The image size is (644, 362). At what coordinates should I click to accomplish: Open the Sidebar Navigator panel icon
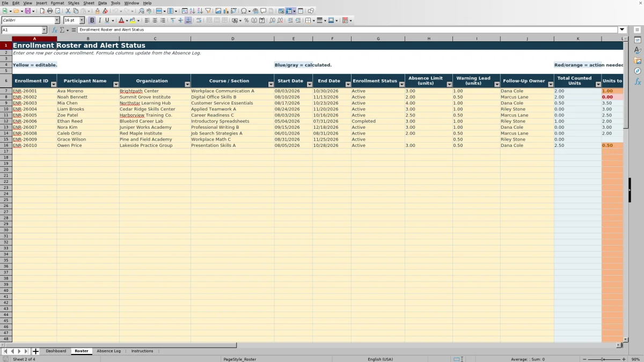pyautogui.click(x=638, y=71)
